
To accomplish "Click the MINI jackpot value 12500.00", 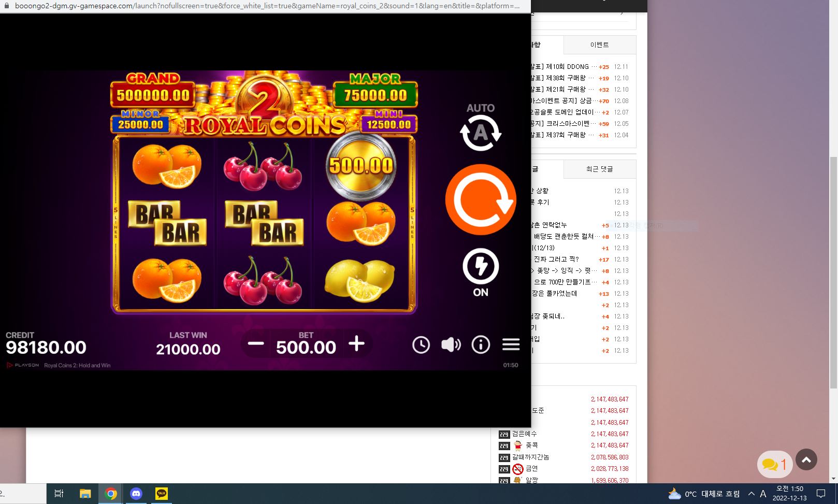I will [388, 124].
